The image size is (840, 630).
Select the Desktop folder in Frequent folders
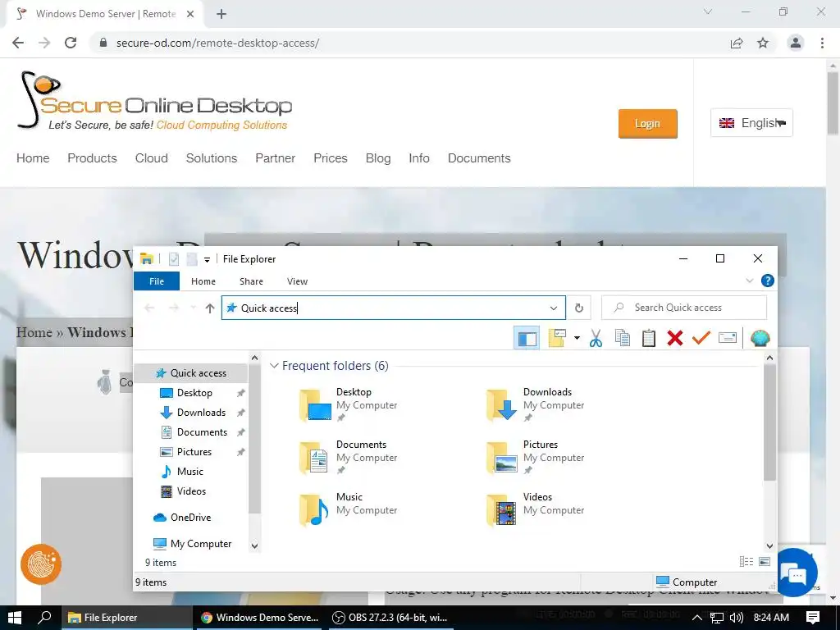coord(349,405)
